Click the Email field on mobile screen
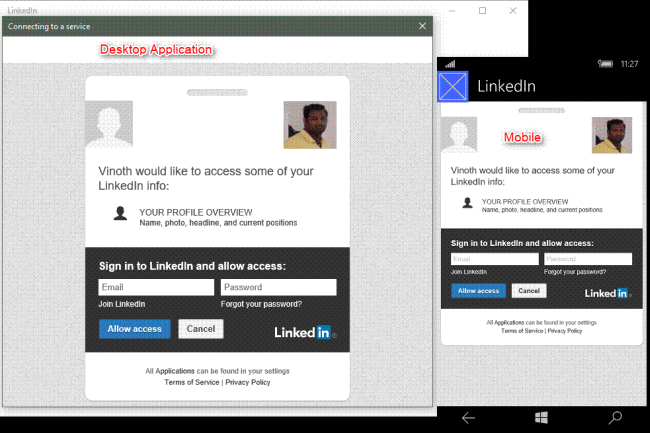Viewport: 650px width, 433px height. pyautogui.click(x=495, y=259)
